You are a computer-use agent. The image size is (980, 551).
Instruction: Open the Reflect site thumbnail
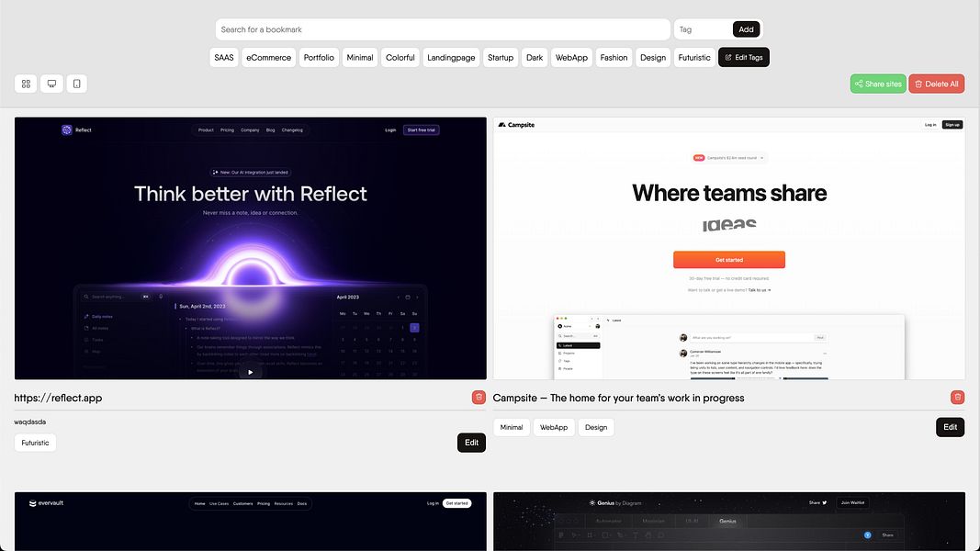[x=251, y=248]
